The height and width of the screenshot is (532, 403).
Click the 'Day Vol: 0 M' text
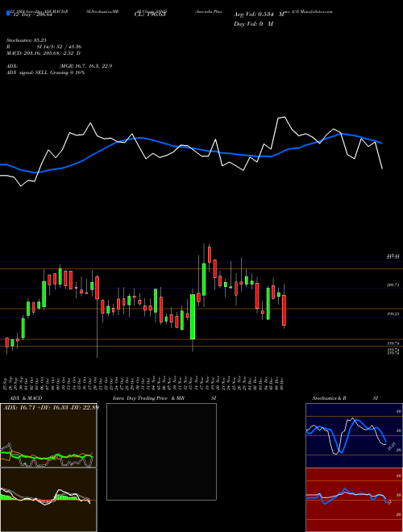253,24
